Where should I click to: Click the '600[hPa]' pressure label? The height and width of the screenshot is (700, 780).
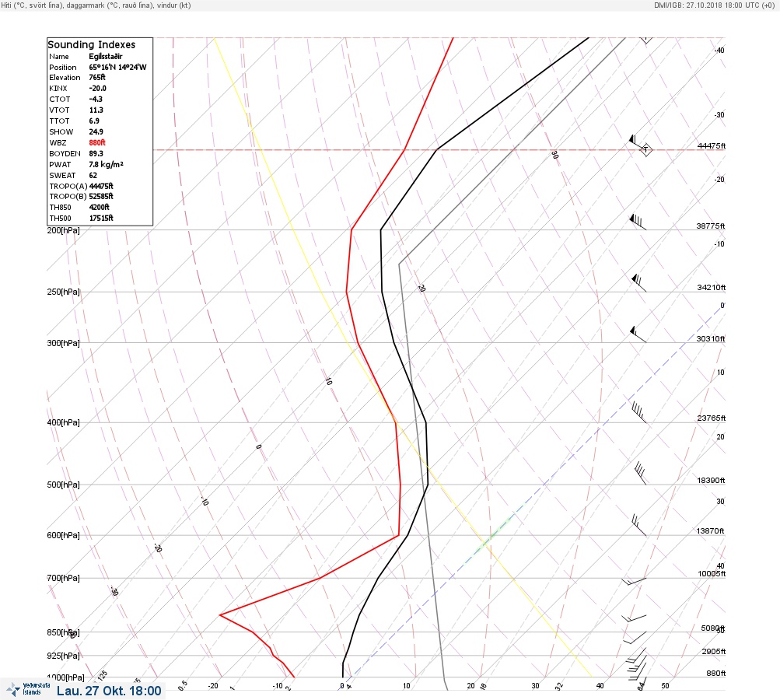63,535
